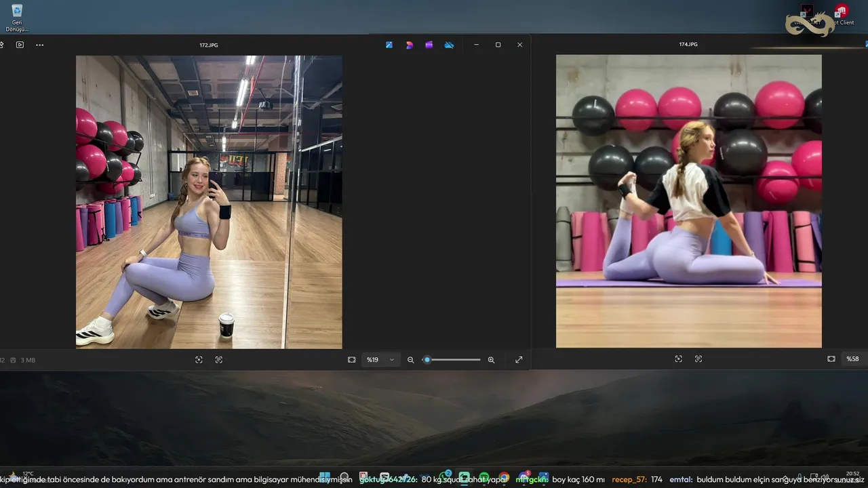
Task: Open the Recycle Bin desktop icon
Action: 16,18
